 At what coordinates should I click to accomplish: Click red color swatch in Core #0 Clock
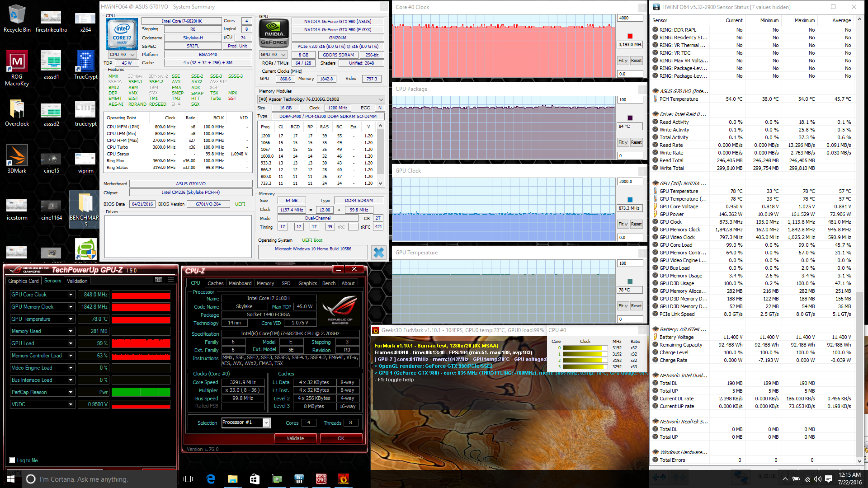pyautogui.click(x=630, y=36)
